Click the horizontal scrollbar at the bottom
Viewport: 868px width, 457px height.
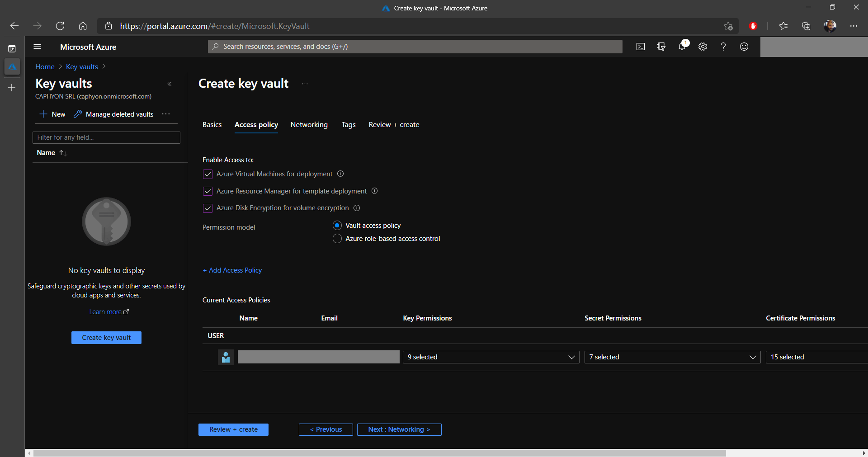coord(380,453)
